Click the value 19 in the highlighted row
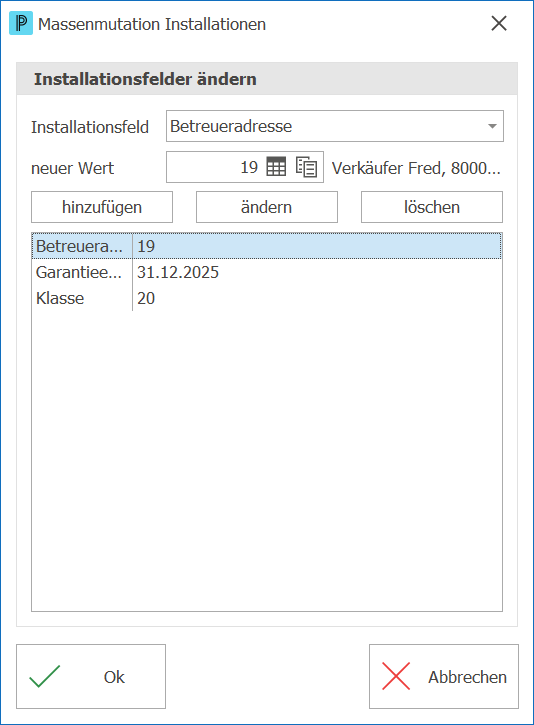This screenshot has height=725, width=534. [146, 246]
